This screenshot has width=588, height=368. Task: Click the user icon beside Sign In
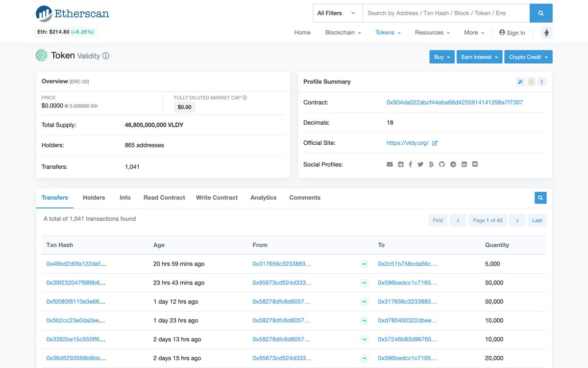point(502,32)
